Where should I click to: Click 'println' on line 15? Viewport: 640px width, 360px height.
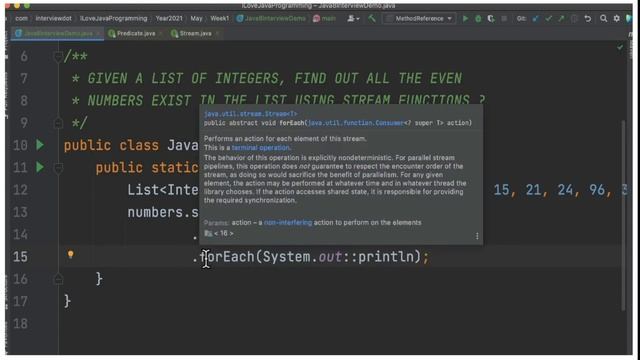pos(386,257)
